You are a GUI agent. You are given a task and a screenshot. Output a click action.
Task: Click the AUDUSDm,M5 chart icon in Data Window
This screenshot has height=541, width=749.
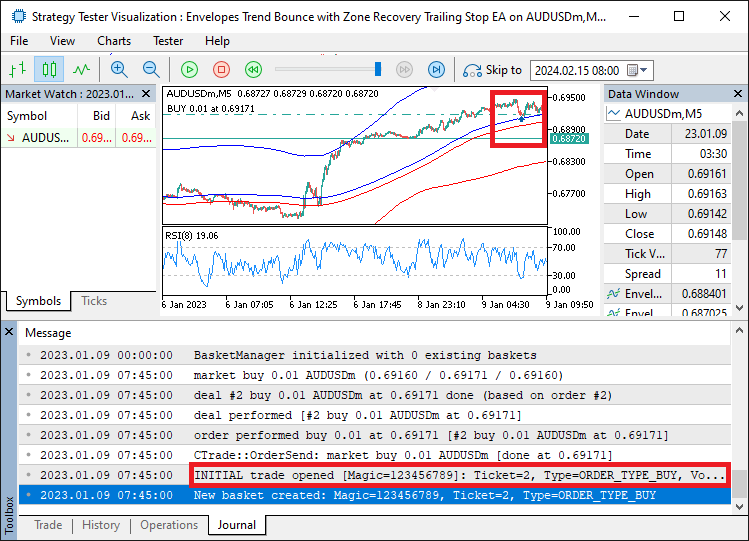(613, 114)
